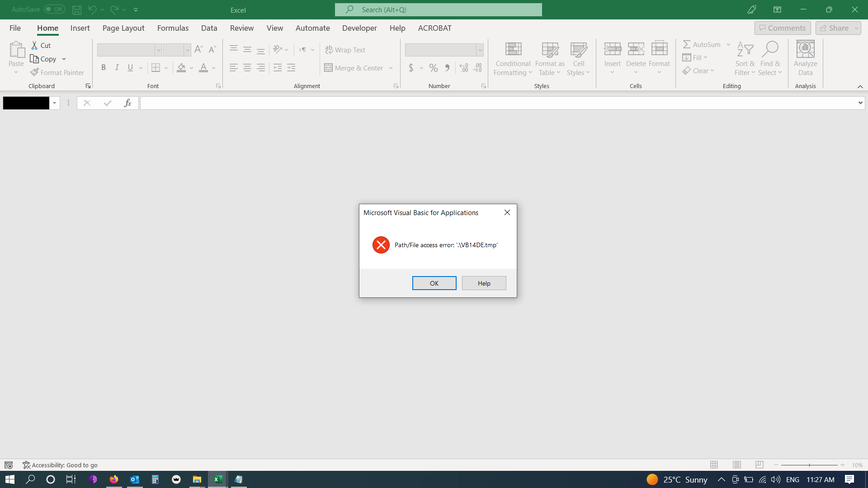This screenshot has width=868, height=488.
Task: Toggle AutoSave switch
Action: (x=54, y=9)
